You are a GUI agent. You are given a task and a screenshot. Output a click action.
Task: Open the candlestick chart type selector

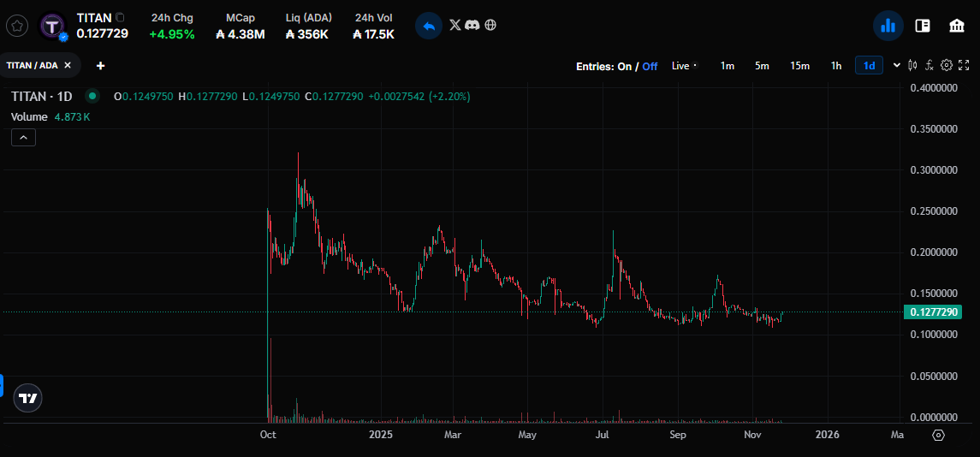912,65
